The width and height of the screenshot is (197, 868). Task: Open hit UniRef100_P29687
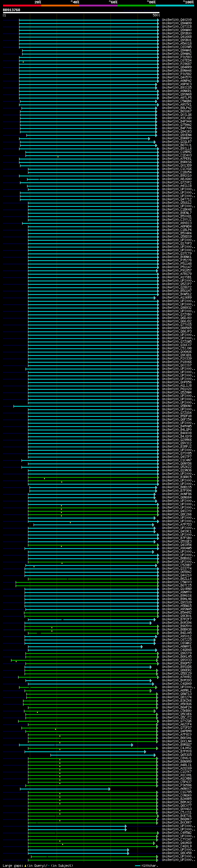pyautogui.click(x=177, y=64)
